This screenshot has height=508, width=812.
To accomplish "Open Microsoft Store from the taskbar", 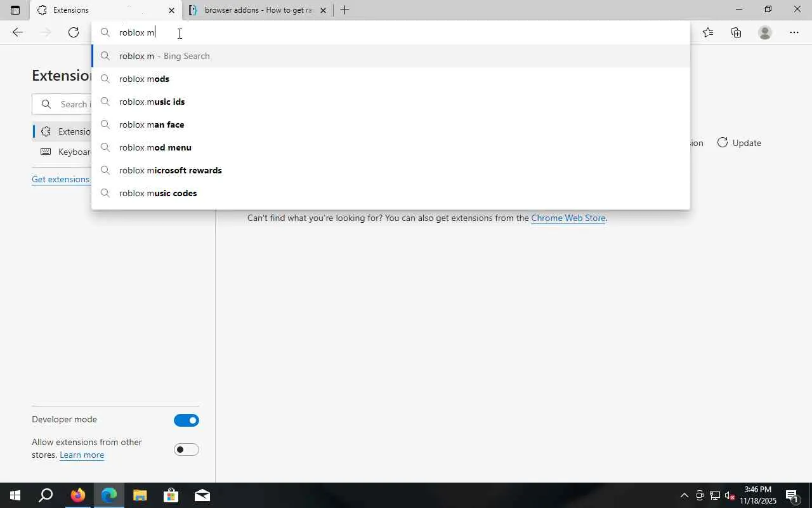I will click(x=171, y=495).
